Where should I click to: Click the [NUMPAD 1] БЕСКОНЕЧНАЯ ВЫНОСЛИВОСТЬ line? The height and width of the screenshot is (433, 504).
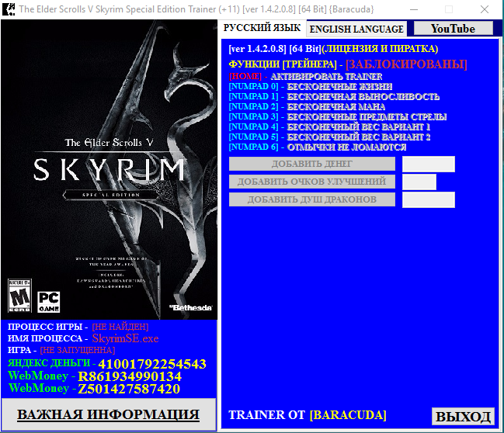pos(334,96)
